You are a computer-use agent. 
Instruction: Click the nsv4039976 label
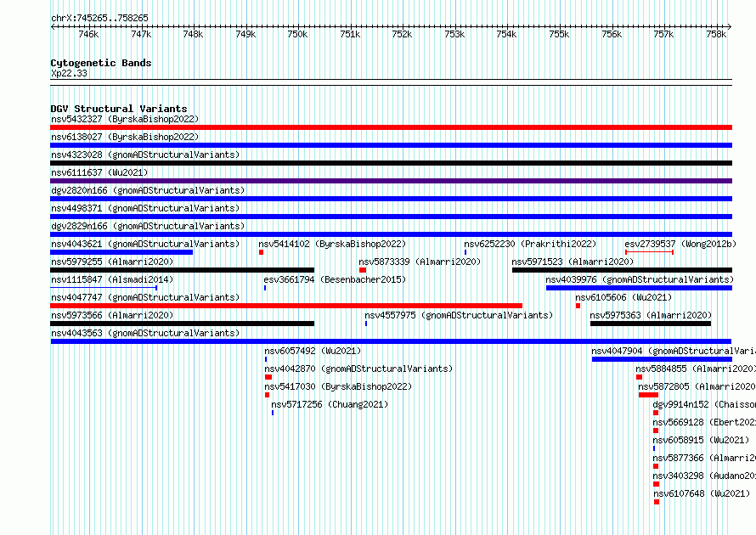point(640,279)
